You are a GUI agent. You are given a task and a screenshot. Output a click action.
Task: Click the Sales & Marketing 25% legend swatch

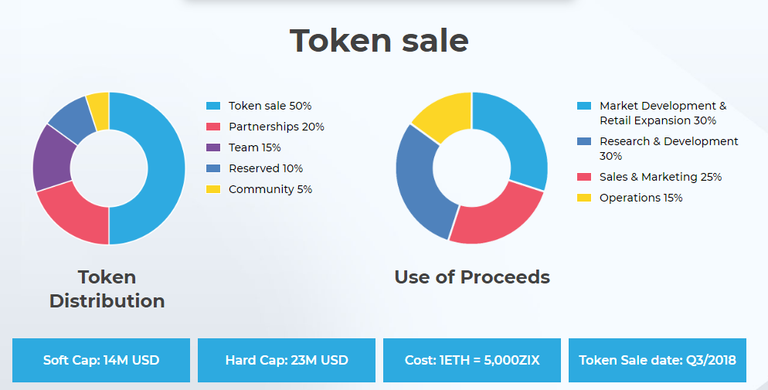pyautogui.click(x=584, y=177)
